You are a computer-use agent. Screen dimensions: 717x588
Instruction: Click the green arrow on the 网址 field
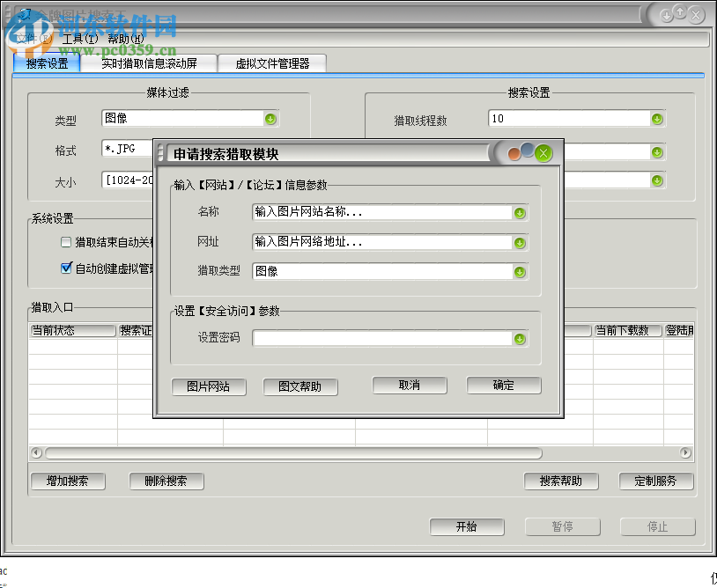pos(519,242)
